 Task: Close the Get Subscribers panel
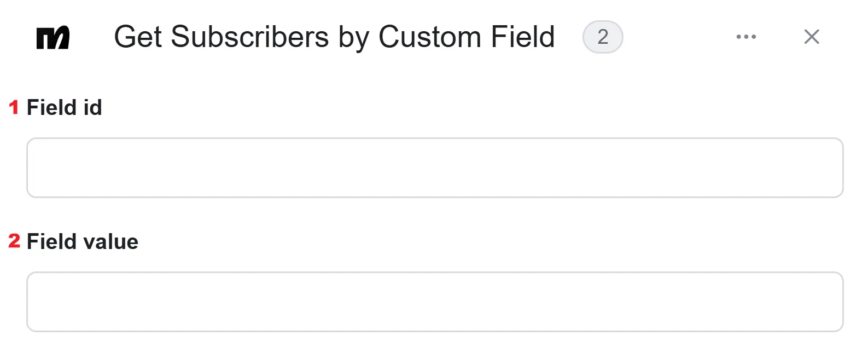(x=812, y=37)
